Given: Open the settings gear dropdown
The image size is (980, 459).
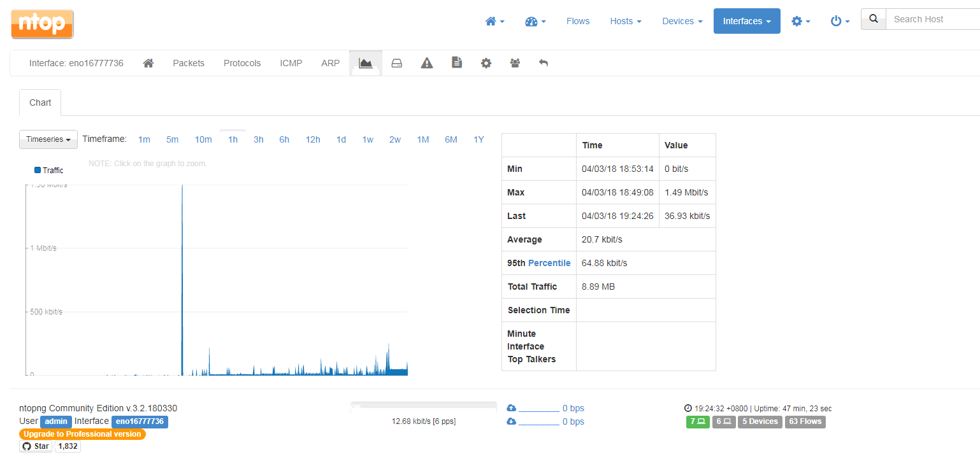Looking at the screenshot, I should (801, 21).
